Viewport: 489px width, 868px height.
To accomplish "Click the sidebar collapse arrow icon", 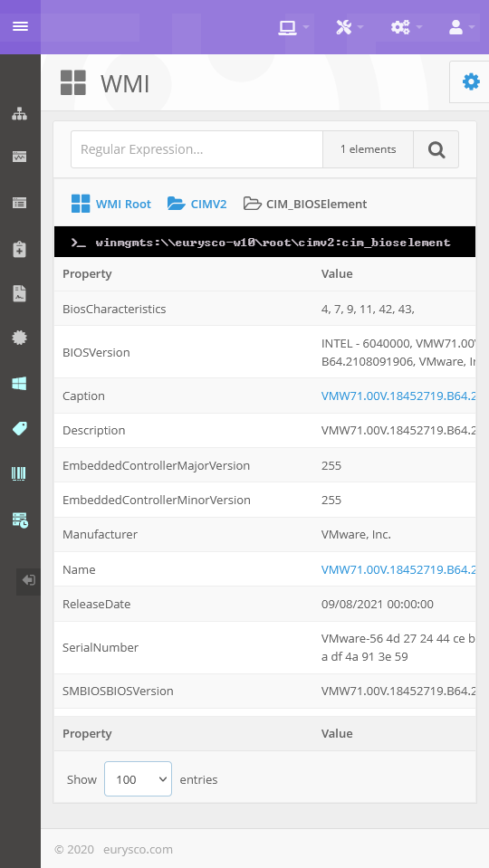I will (x=28, y=581).
